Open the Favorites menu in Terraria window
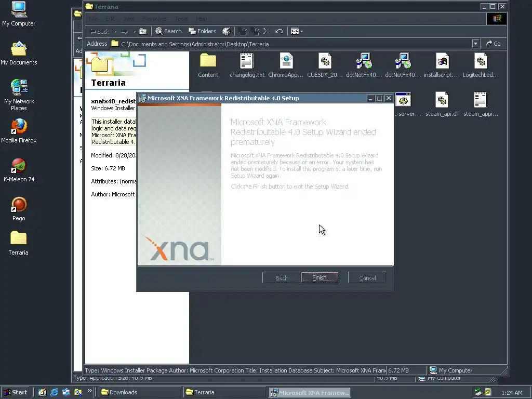Viewport: 532px width, 399px height. pos(155,19)
